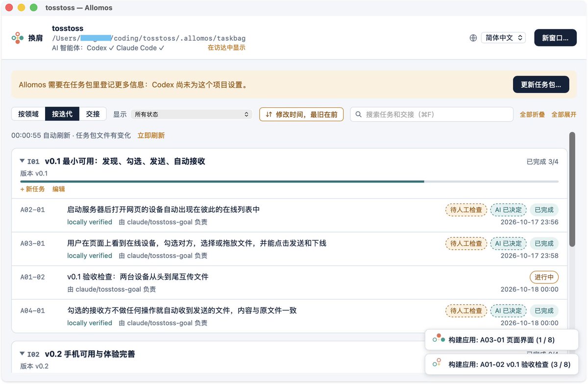Click the 已完成 3/4 counter

point(542,161)
